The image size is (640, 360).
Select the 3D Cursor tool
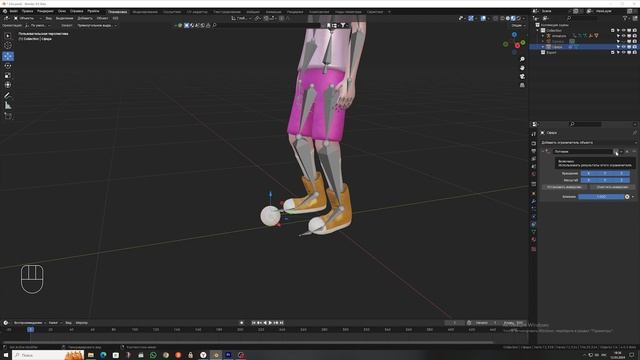click(x=8, y=46)
